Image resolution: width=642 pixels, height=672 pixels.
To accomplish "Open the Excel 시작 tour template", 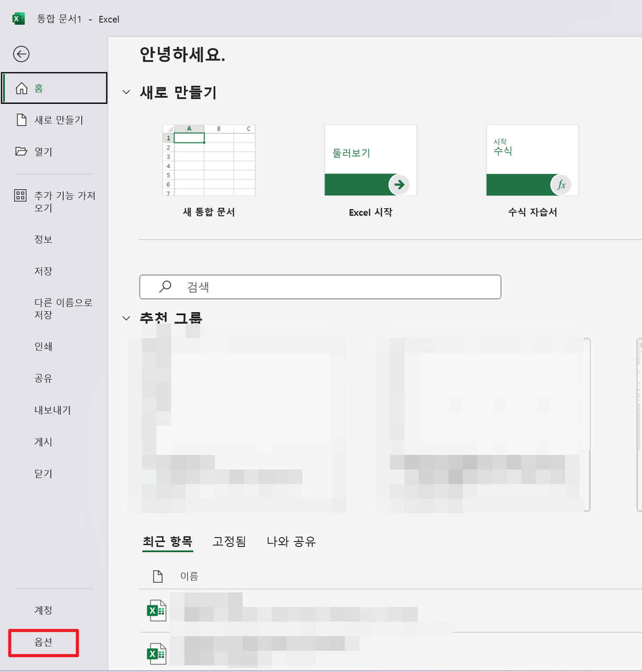I will tap(371, 160).
